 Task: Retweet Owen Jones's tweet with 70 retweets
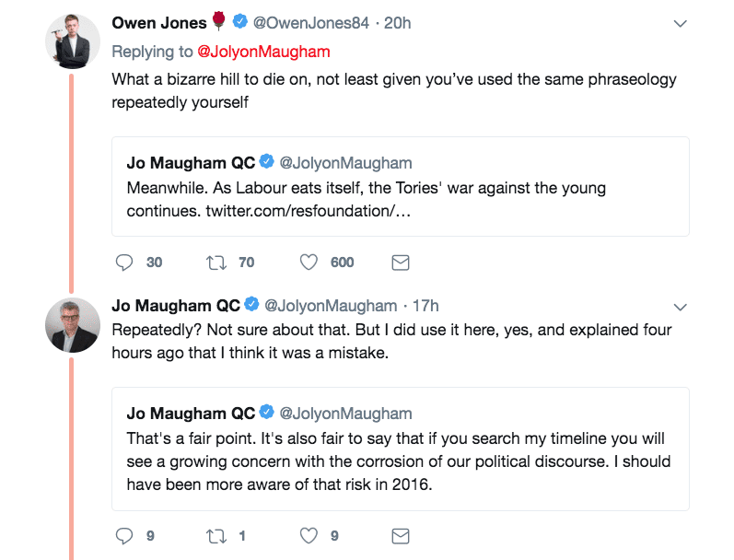(x=216, y=262)
